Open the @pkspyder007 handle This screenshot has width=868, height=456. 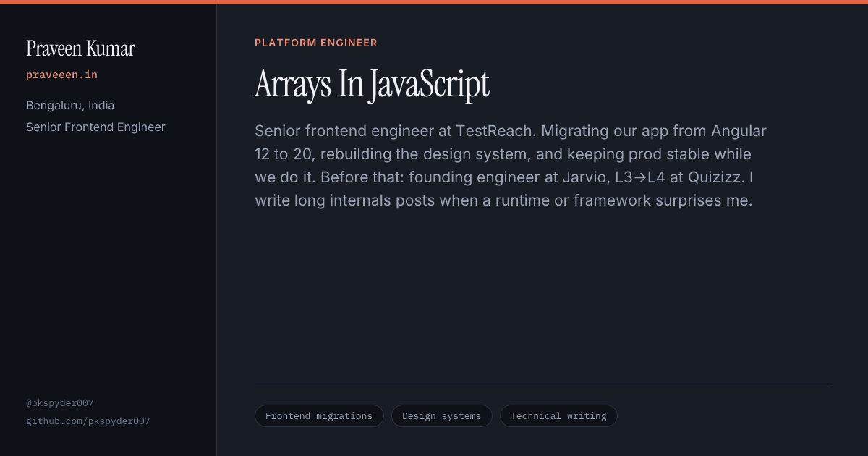60,403
